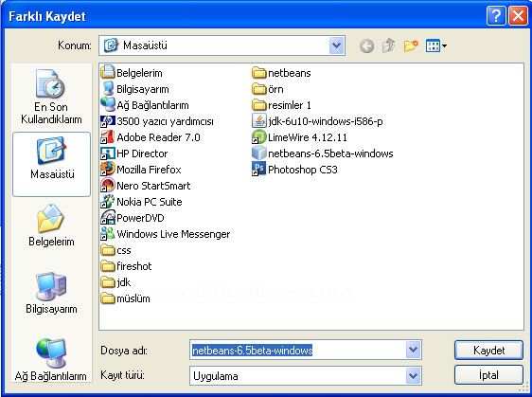Viewport: 532px width, 397px height.
Task: Click the Back navigation arrow icon
Action: tap(366, 45)
